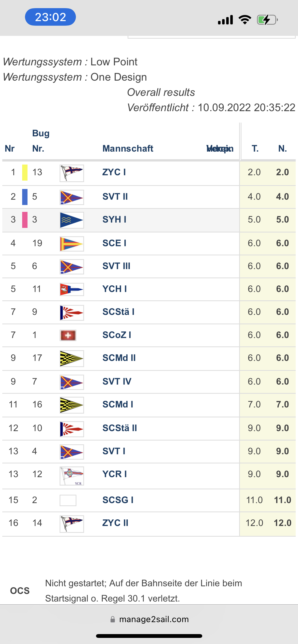Tap the pink third-place color marker
The image size is (298, 644).
(25, 220)
